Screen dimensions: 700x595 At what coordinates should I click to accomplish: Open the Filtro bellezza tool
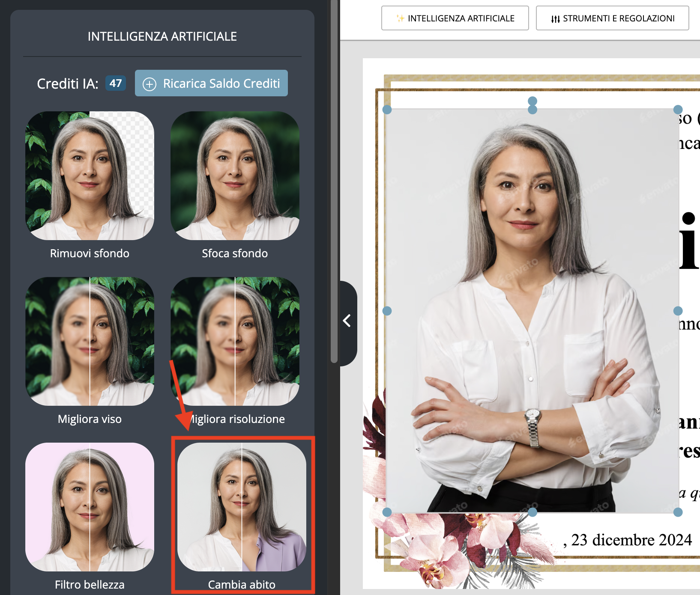[x=90, y=508]
